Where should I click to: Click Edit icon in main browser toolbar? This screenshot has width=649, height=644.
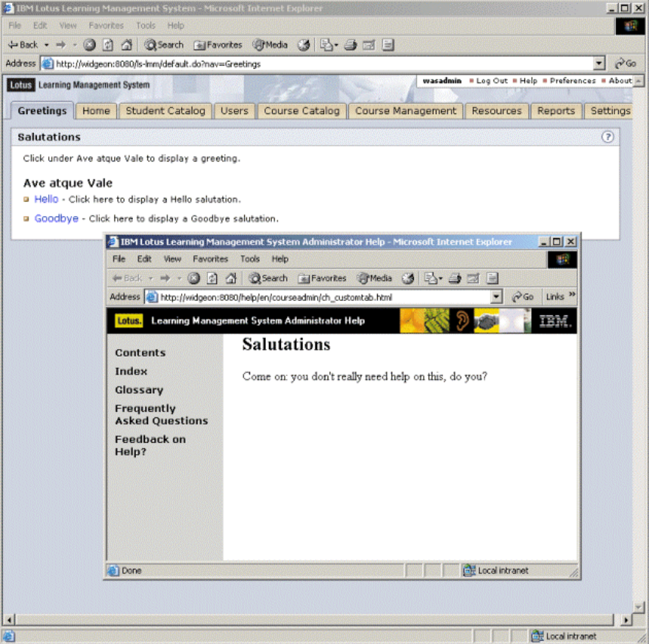(369, 45)
